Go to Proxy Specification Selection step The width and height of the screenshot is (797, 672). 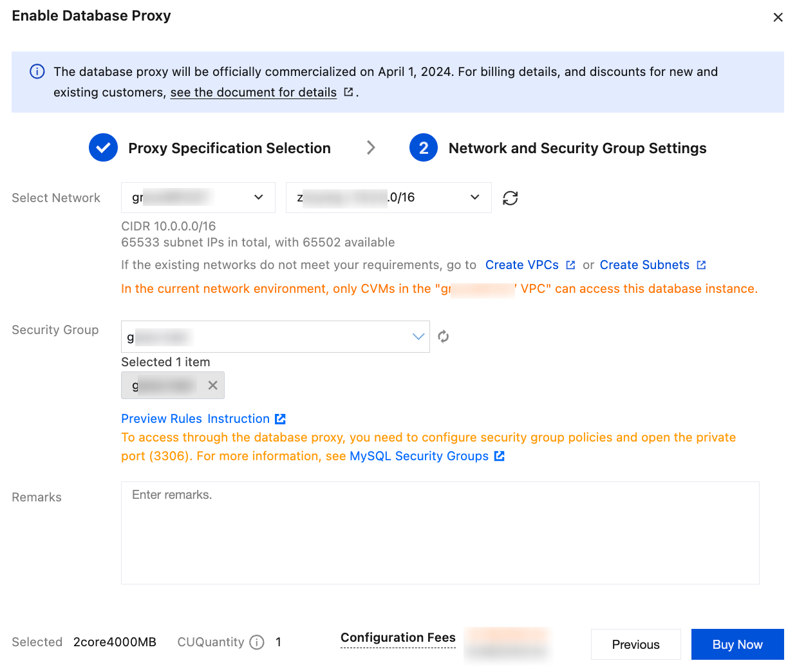click(x=229, y=149)
